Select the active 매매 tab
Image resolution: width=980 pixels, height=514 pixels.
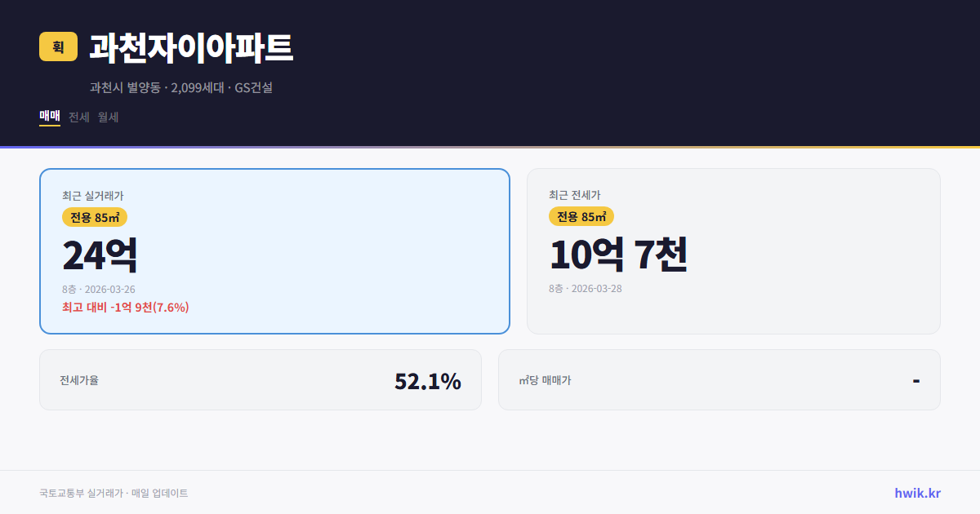[x=48, y=117]
